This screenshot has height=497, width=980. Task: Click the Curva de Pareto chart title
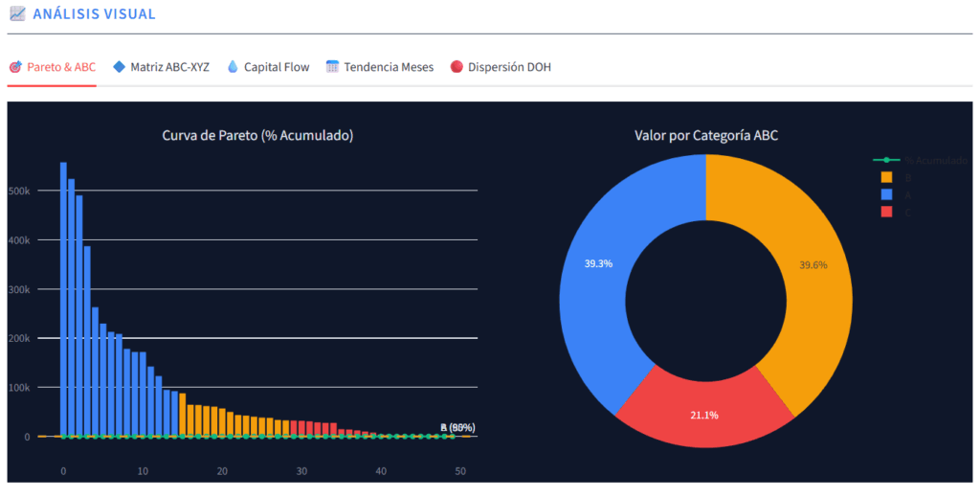pyautogui.click(x=257, y=136)
